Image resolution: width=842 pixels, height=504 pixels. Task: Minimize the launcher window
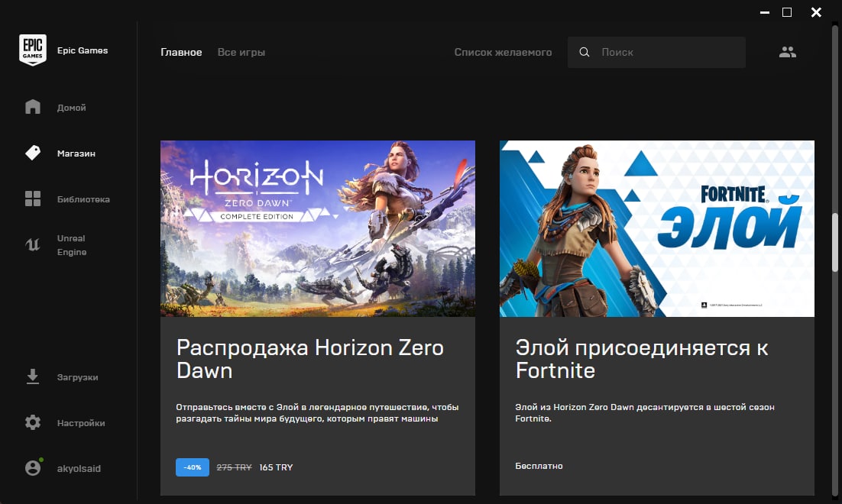coord(765,11)
